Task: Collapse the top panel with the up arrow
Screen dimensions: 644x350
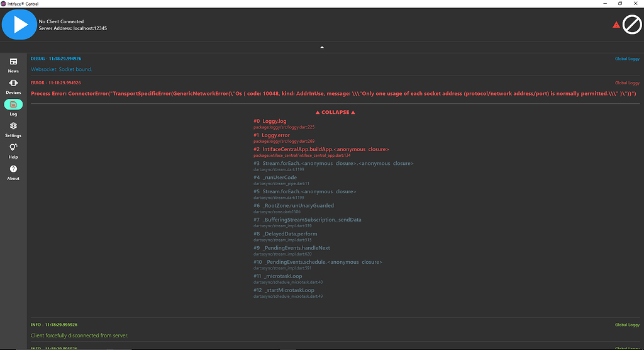Action: [x=322, y=47]
